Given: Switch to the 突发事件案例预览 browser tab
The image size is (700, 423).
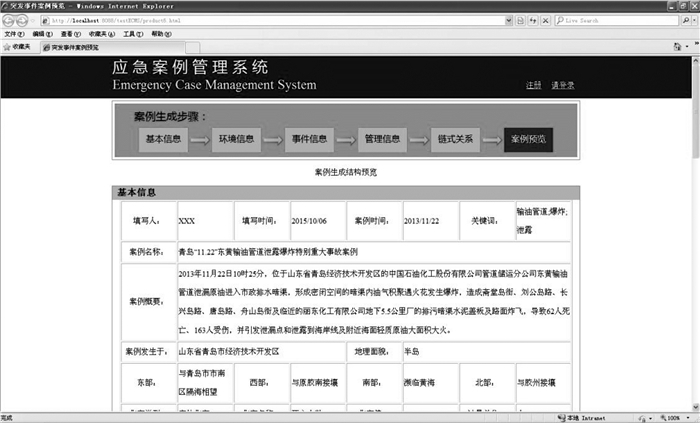Looking at the screenshot, I should [x=76, y=46].
